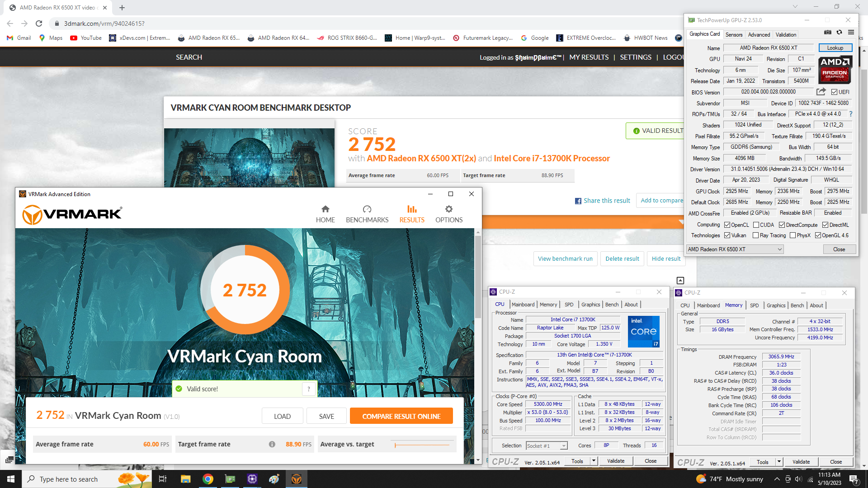
Task: Close the AMD Radeon RX 6500 XT tab
Action: (x=105, y=8)
